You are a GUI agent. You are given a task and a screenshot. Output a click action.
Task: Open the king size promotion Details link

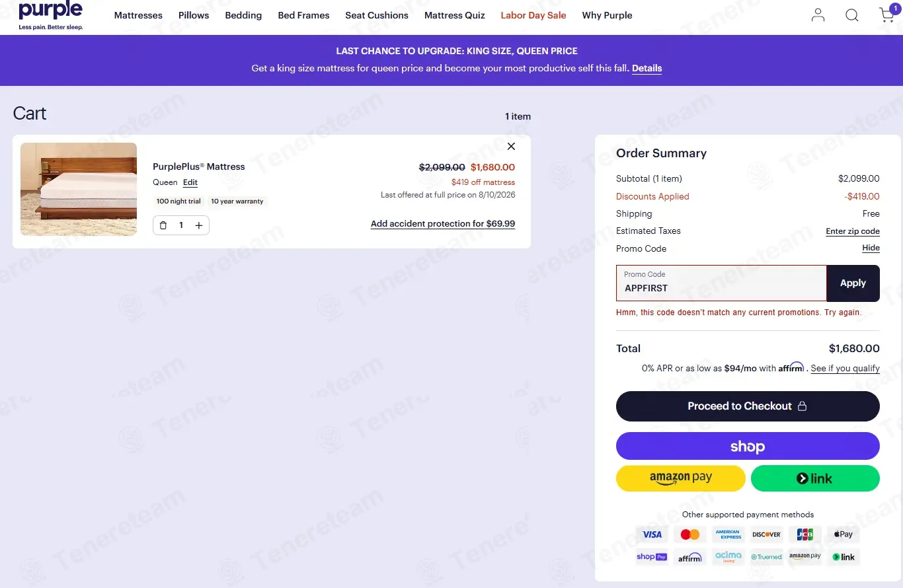647,69
